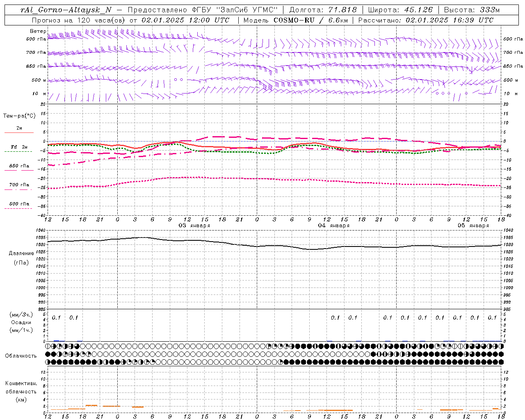Click the 03 января date label

[x=194, y=226]
